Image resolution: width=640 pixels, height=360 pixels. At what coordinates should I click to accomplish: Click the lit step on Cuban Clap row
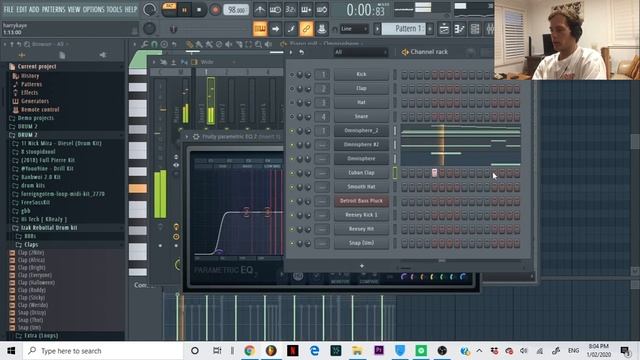coord(435,173)
